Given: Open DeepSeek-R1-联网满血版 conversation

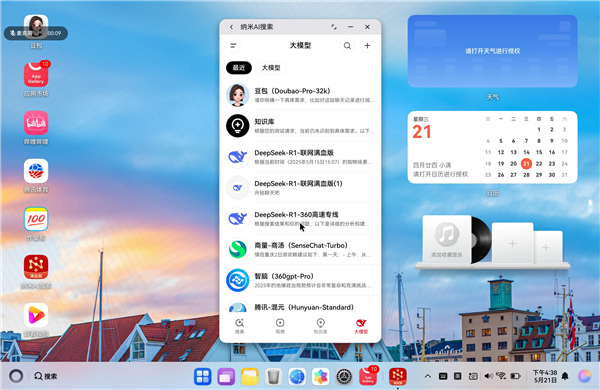Looking at the screenshot, I should (300, 157).
